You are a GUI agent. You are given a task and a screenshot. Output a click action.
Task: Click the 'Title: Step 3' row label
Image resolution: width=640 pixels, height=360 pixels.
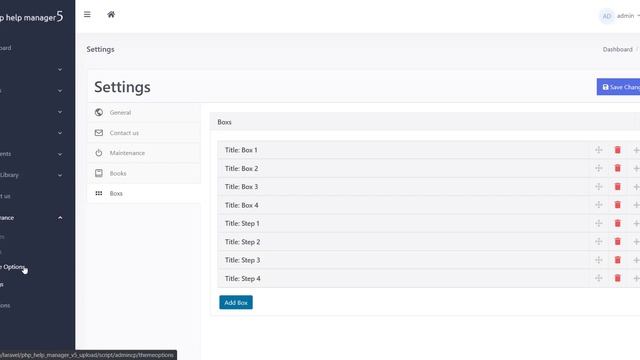(x=242, y=260)
